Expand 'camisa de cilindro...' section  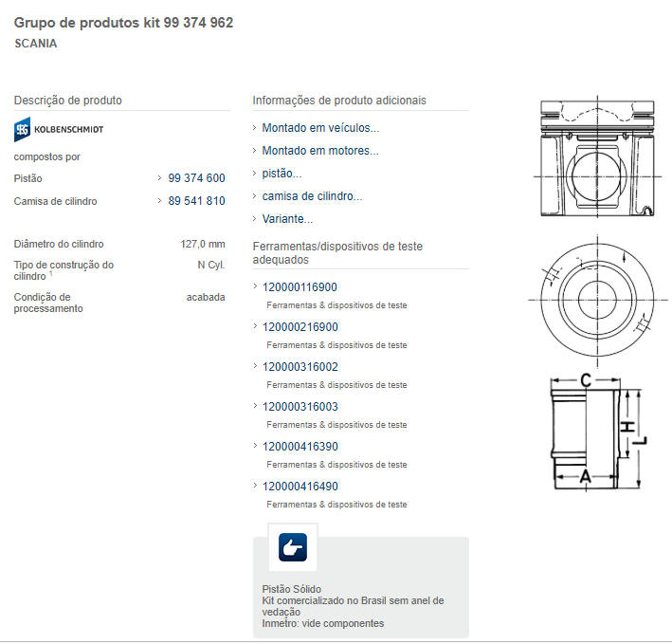tap(312, 196)
